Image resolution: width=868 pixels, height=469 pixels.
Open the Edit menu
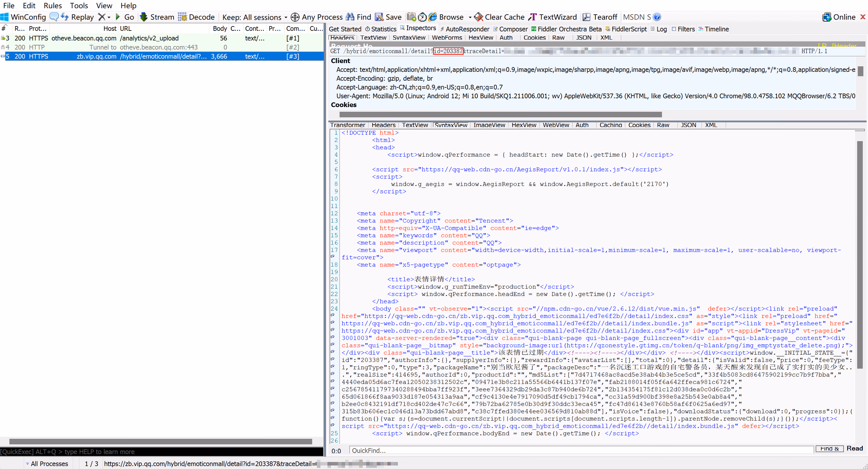pyautogui.click(x=29, y=6)
